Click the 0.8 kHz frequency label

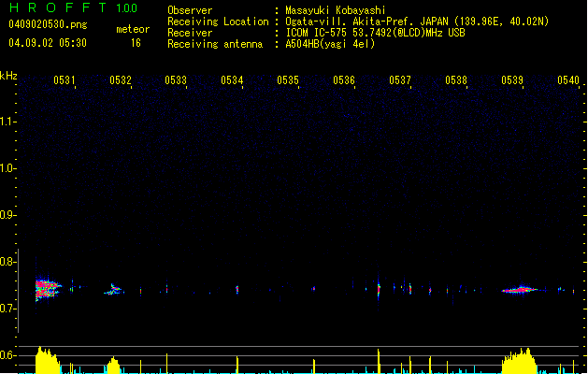[x=8, y=262]
